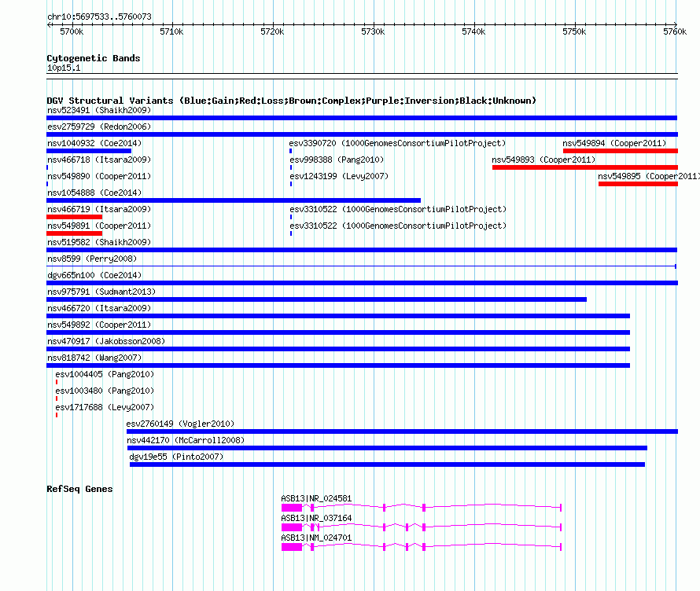Click the RefSeq Genes track heading

(79, 489)
